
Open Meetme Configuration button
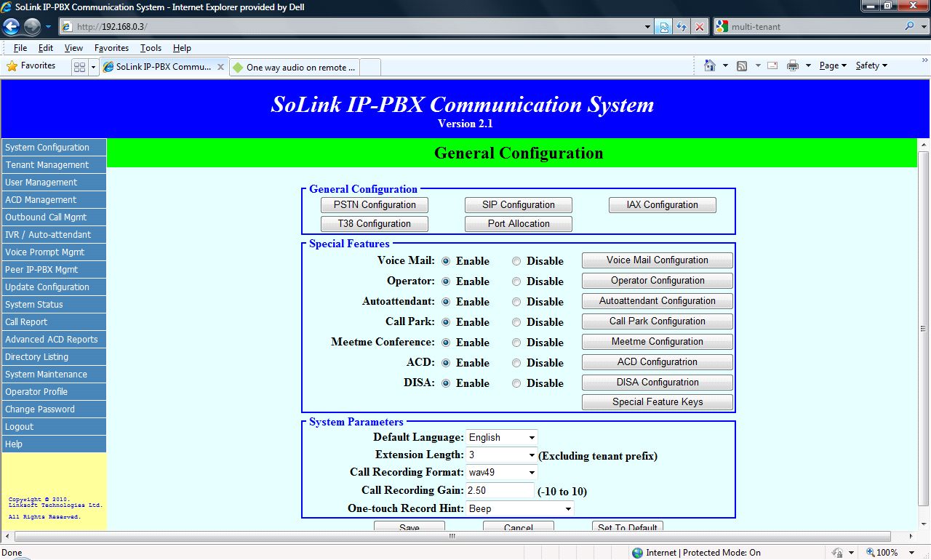point(658,342)
